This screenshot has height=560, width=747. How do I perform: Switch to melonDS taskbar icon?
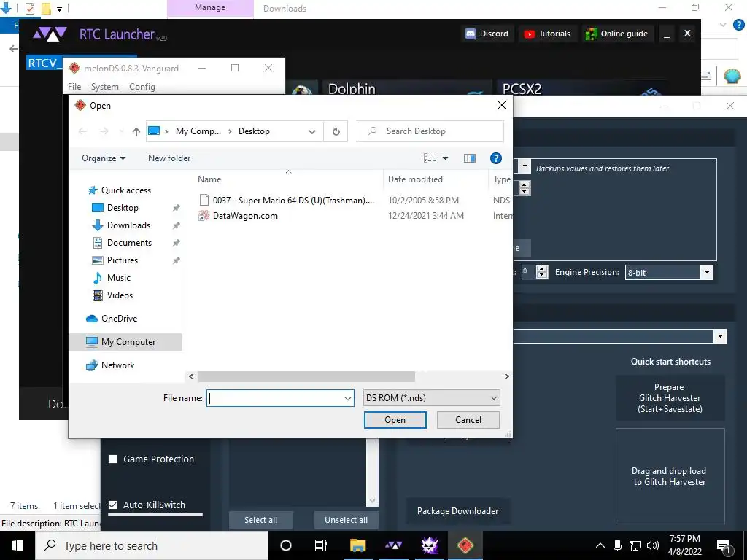(x=465, y=545)
